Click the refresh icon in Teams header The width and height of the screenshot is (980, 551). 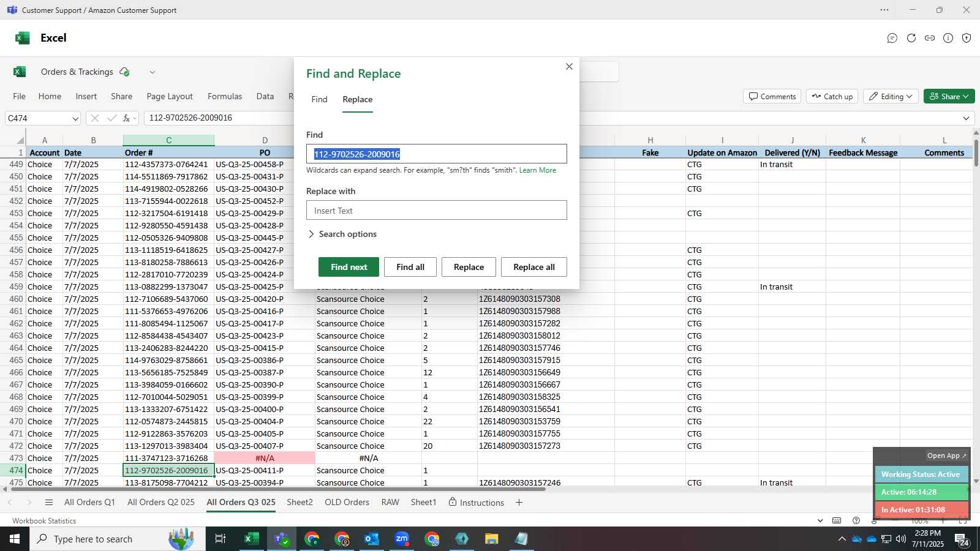click(x=911, y=38)
